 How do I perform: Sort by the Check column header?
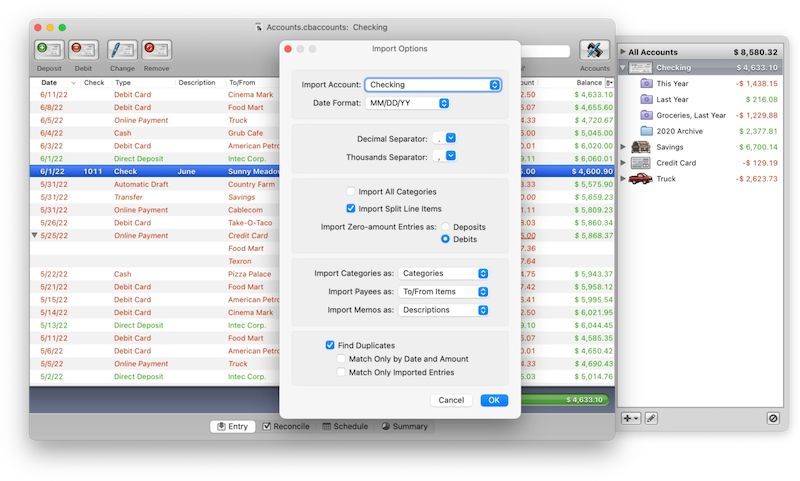pyautogui.click(x=94, y=82)
